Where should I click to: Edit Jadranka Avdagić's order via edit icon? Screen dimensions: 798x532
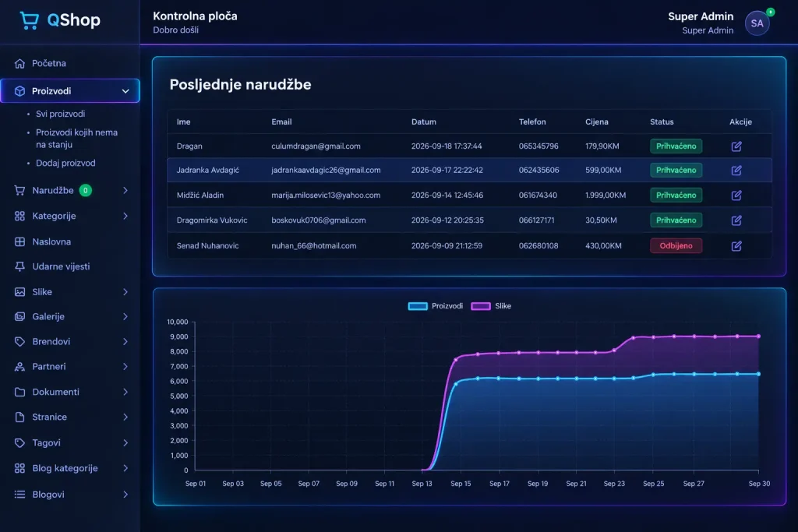tap(736, 171)
